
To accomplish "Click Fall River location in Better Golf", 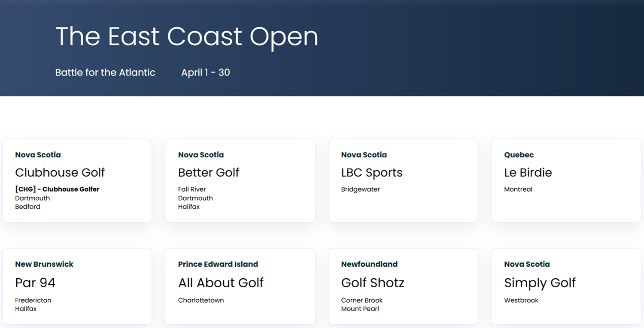I will (x=192, y=189).
